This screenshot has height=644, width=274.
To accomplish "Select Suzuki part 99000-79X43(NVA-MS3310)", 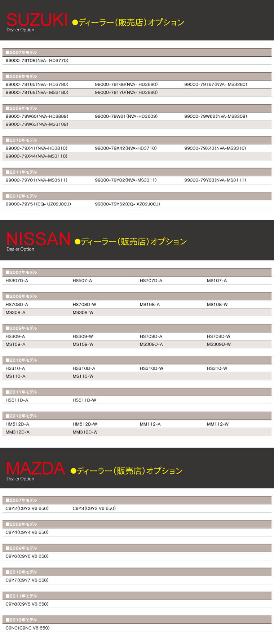I will [215, 148].
